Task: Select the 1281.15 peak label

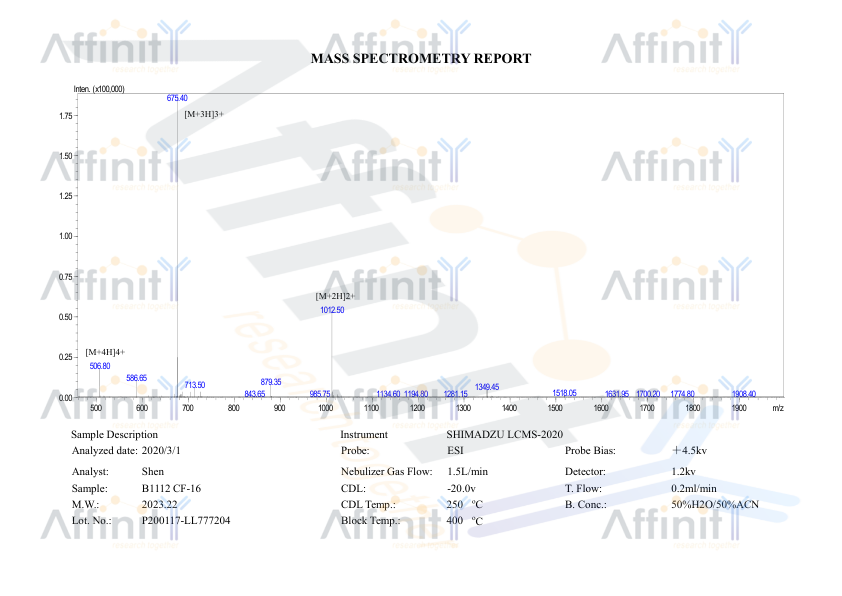Action: pos(455,394)
